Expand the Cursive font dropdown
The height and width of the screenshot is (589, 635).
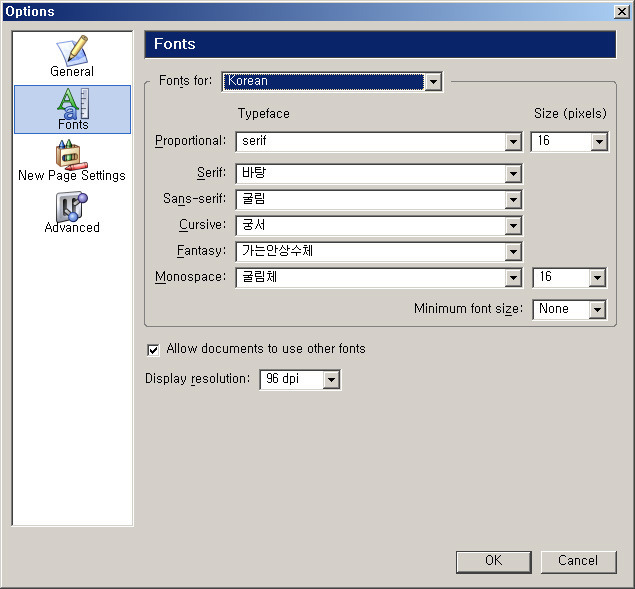click(x=379, y=226)
